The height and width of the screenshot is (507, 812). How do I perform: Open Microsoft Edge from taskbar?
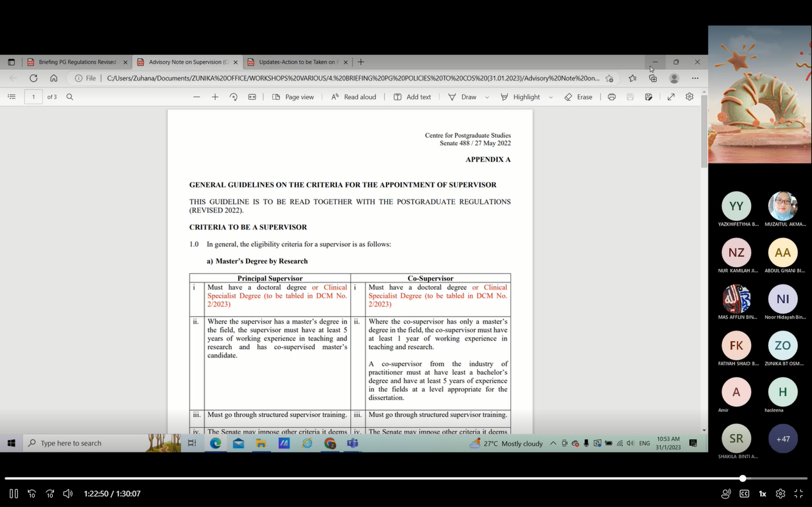215,443
